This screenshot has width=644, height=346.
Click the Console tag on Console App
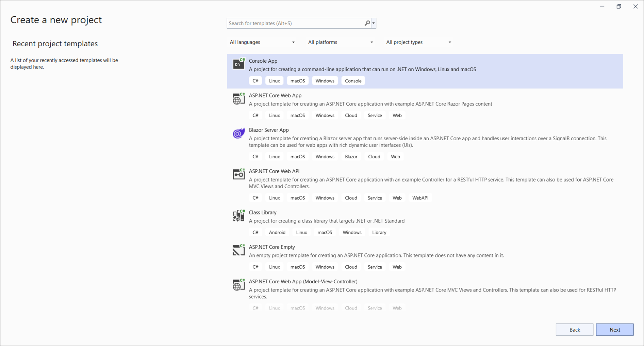tap(353, 81)
